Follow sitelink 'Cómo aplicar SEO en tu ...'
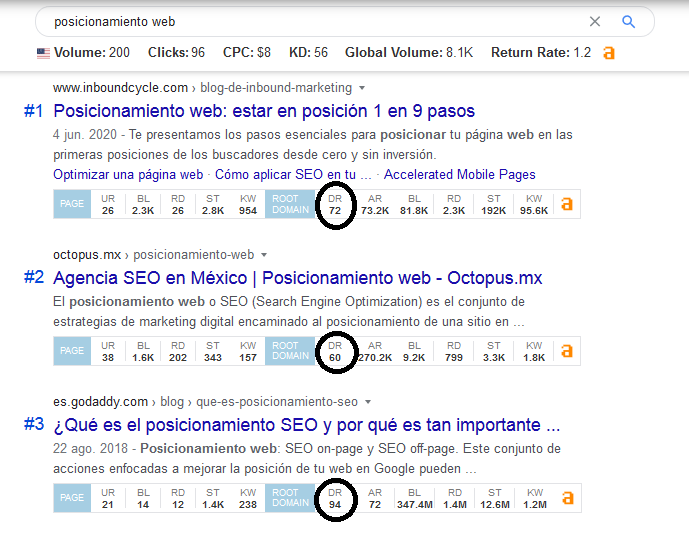This screenshot has width=689, height=535. click(x=293, y=175)
